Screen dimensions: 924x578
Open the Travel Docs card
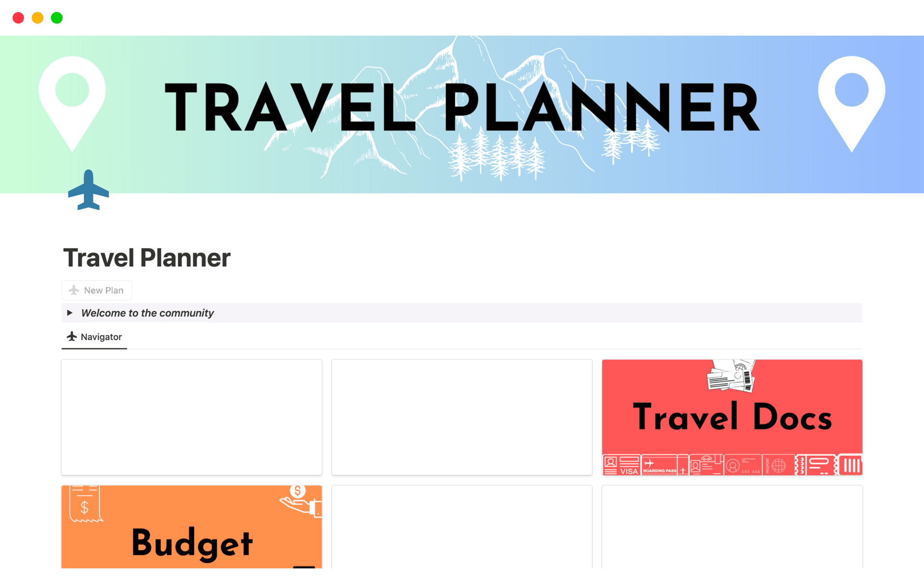[x=731, y=417]
